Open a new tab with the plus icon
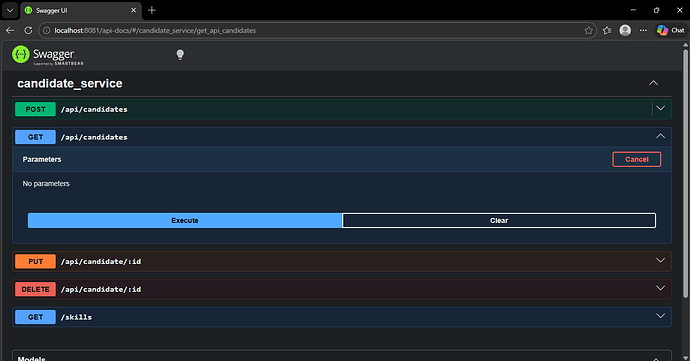Image resolution: width=690 pixels, height=361 pixels. pyautogui.click(x=152, y=10)
